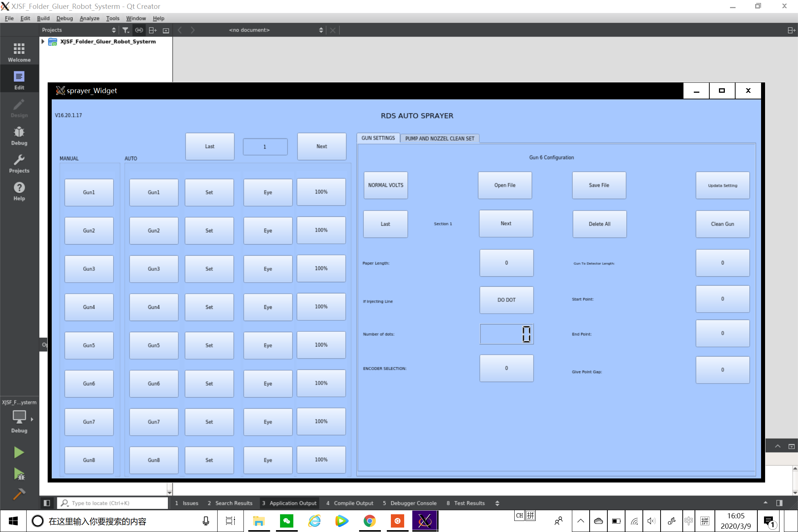Open Projects mode with wrench icon
Screen dimensions: 798x532
tap(19, 163)
